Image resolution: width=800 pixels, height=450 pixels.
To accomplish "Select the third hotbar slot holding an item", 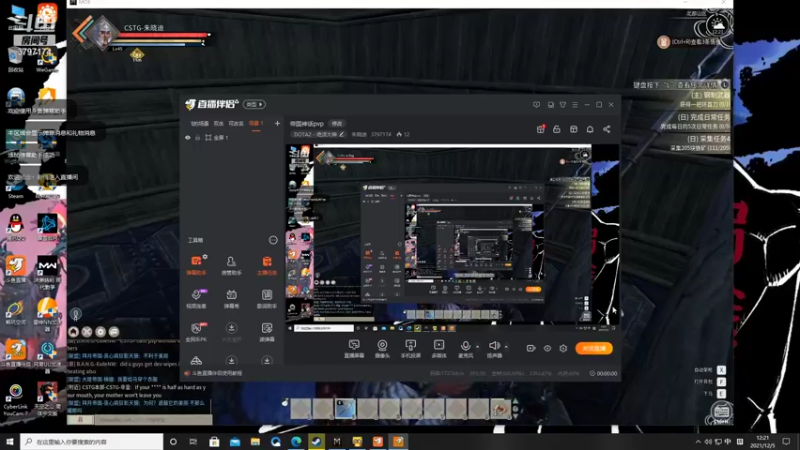I will [345, 409].
